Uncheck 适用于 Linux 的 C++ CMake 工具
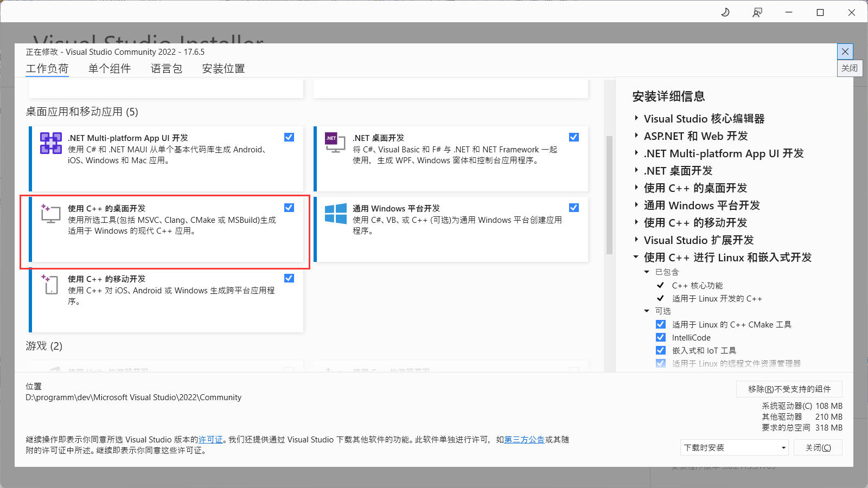This screenshot has height=488, width=868. tap(661, 324)
